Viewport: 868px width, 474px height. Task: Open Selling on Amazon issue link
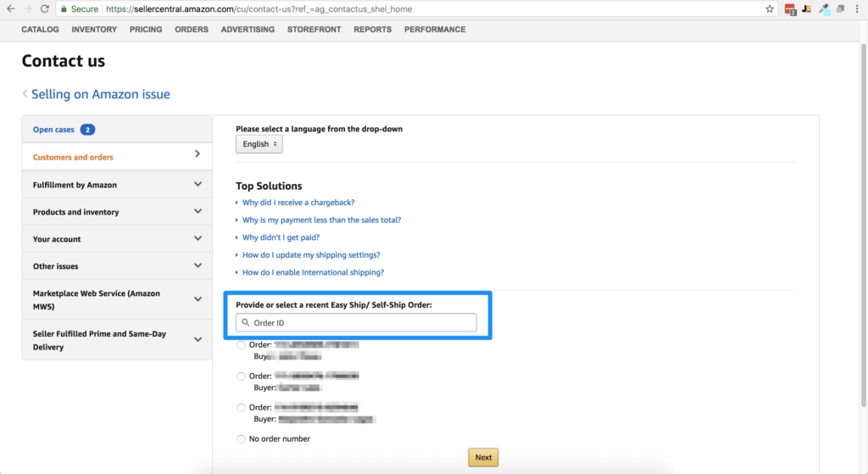coord(101,94)
